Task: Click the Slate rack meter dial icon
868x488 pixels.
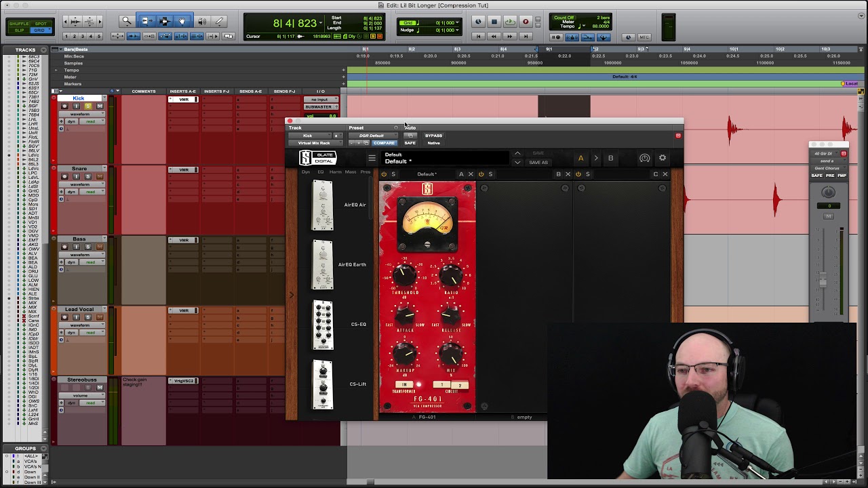Action: (x=645, y=159)
